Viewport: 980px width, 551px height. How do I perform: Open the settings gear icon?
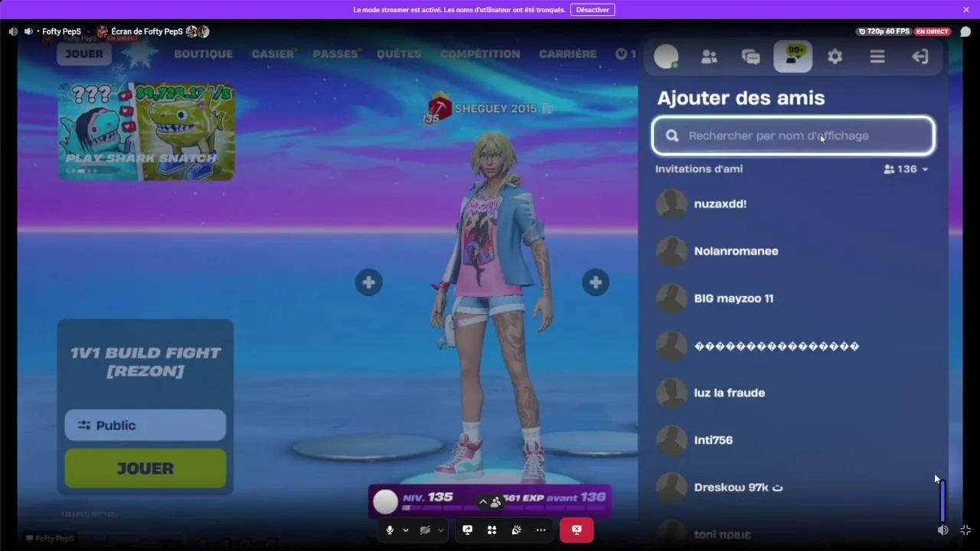click(835, 57)
